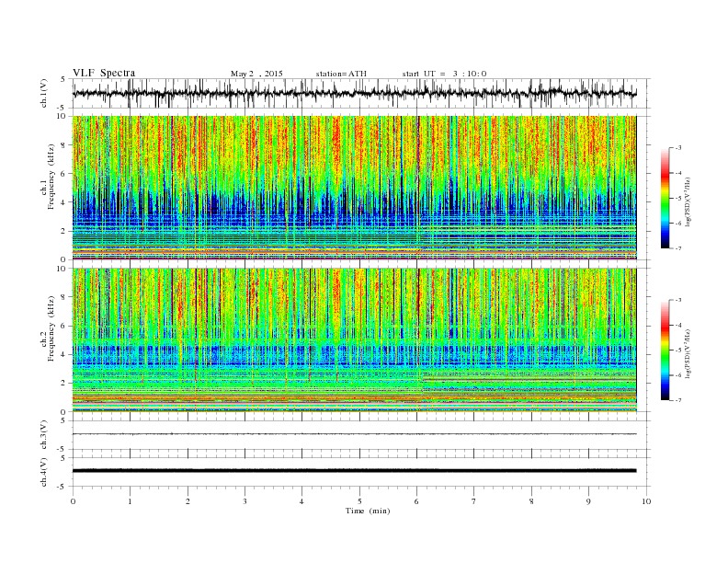
Task: Click the ch.1 voltage waveform trace
Action: (x=355, y=93)
